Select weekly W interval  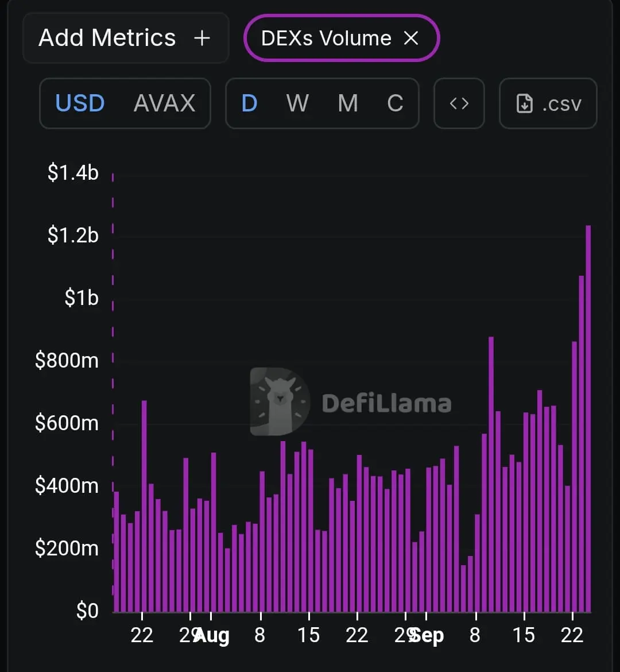pyautogui.click(x=297, y=103)
